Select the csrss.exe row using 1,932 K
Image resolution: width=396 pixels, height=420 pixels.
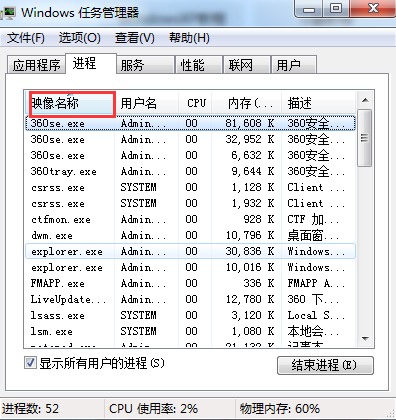click(191, 203)
